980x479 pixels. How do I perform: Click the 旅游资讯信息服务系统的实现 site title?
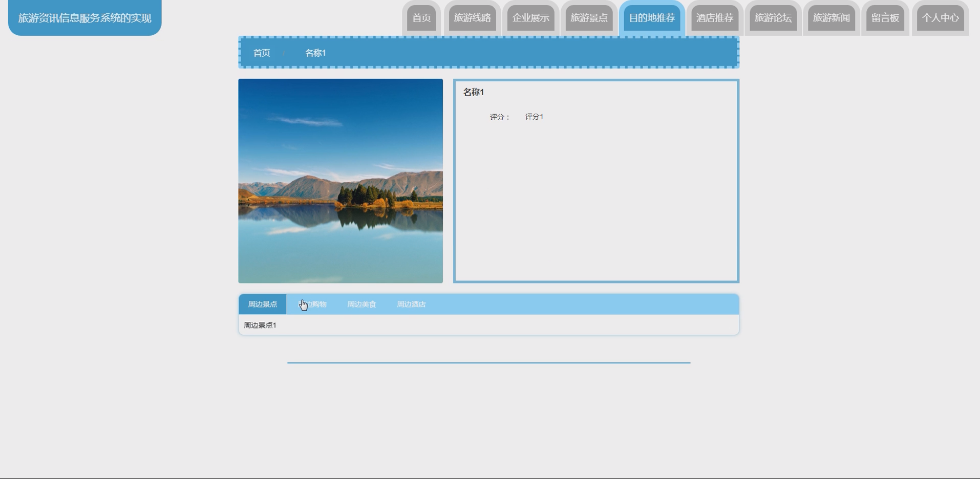85,18
